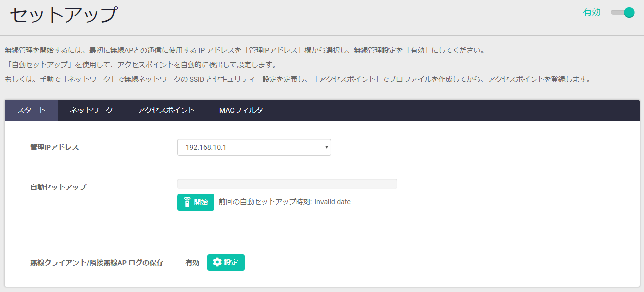The width and height of the screenshot is (644, 292).
Task: Open log save 設定 button
Action: pyautogui.click(x=226, y=262)
